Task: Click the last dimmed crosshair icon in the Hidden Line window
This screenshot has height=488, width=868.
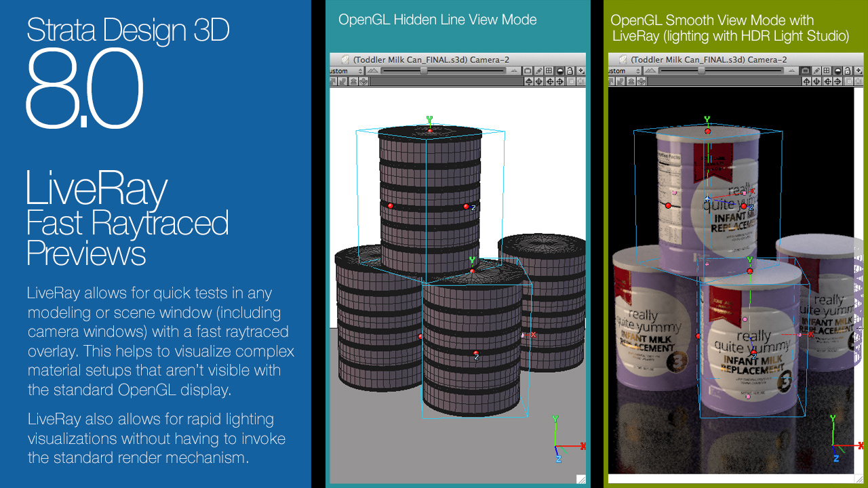Action: (x=580, y=81)
